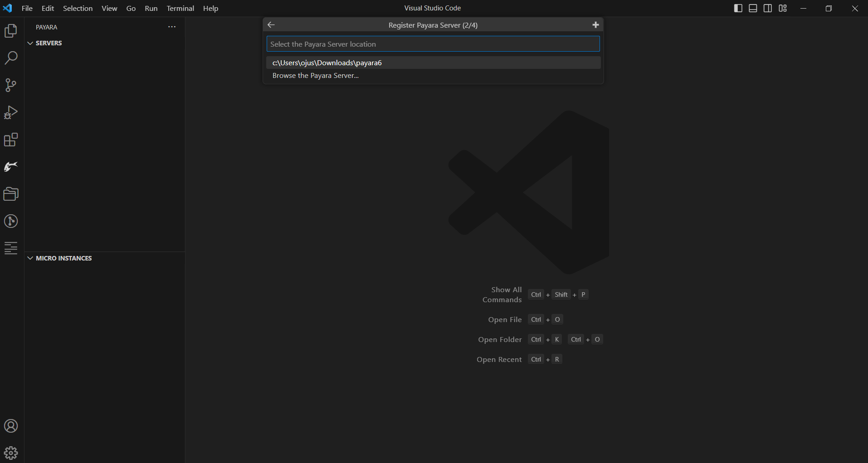Click the Payara Server location input field

(x=433, y=44)
